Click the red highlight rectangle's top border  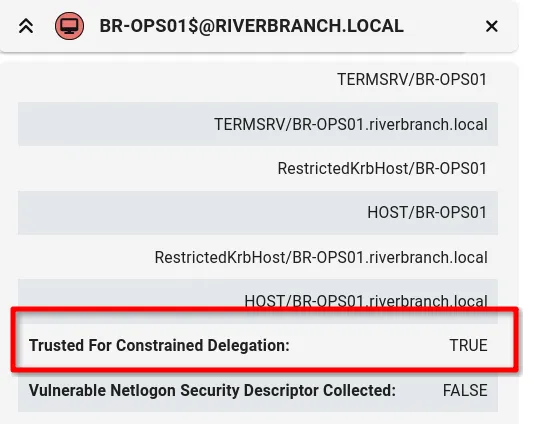264,310
